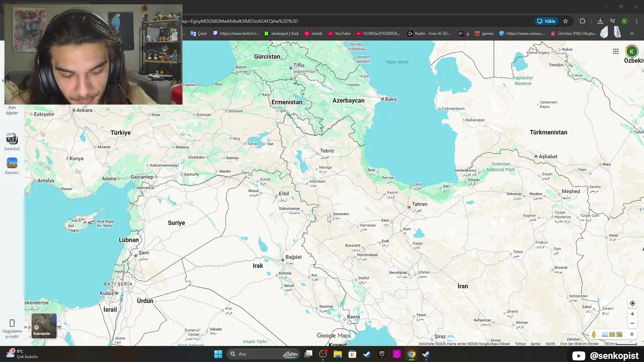Image resolution: width=644 pixels, height=362 pixels.
Task: Open the Chrome extensions puzzle icon
Action: [x=582, y=21]
